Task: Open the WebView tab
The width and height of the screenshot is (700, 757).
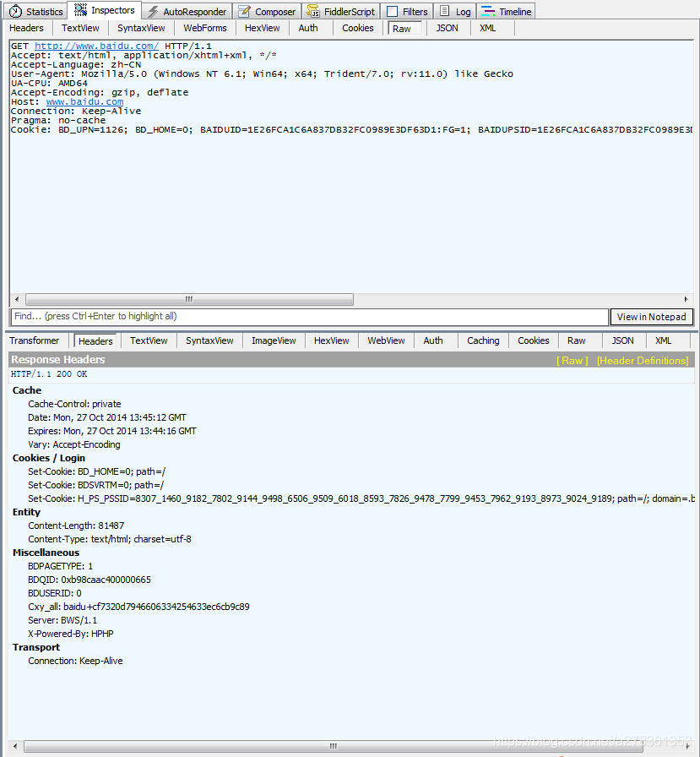Action: pos(386,340)
